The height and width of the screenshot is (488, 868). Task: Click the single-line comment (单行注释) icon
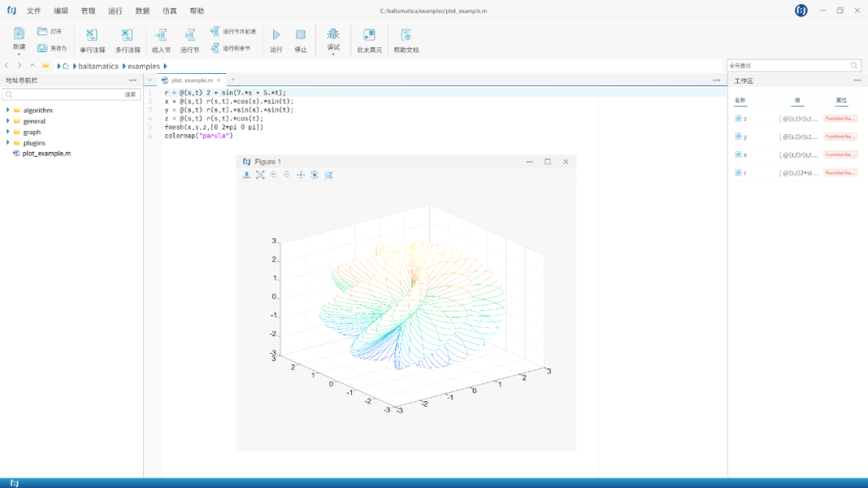coord(92,35)
